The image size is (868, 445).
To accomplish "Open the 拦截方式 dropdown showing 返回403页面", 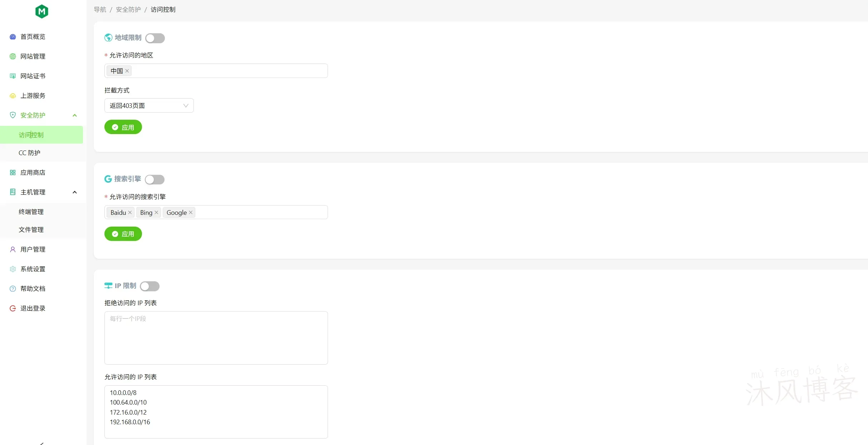I will (149, 105).
